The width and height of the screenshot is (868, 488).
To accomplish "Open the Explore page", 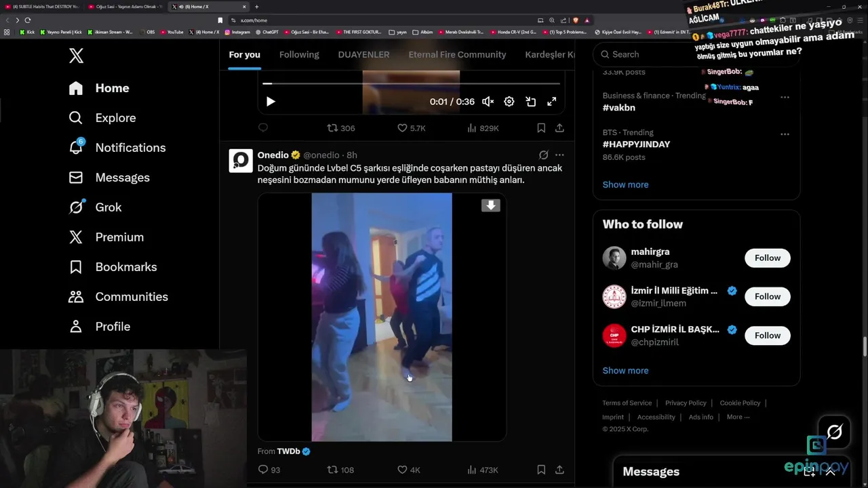I will pos(102,118).
